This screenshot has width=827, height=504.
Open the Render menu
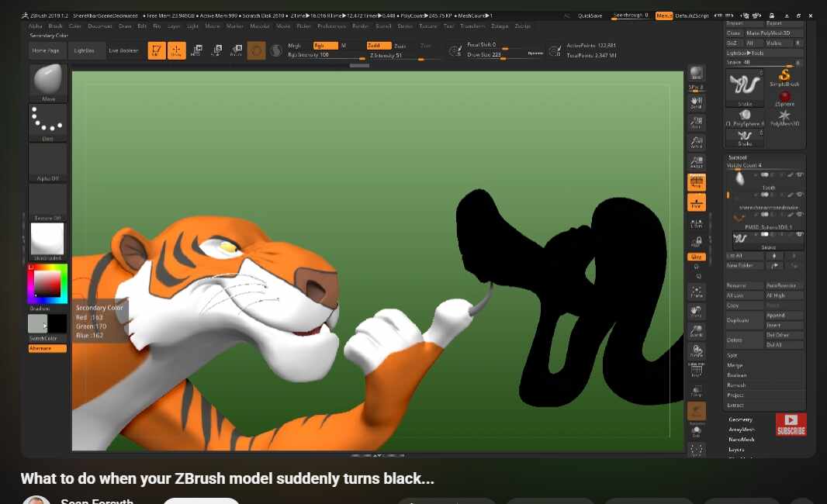(x=360, y=26)
